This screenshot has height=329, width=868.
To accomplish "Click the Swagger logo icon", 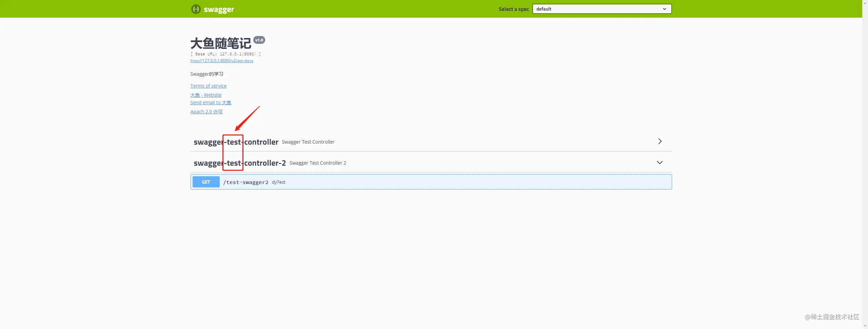I will (196, 9).
